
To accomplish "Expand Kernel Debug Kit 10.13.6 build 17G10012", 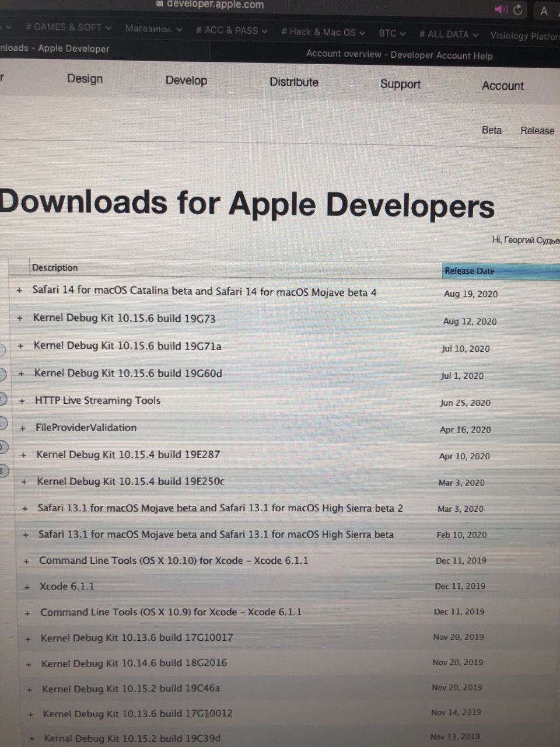I will [30, 715].
